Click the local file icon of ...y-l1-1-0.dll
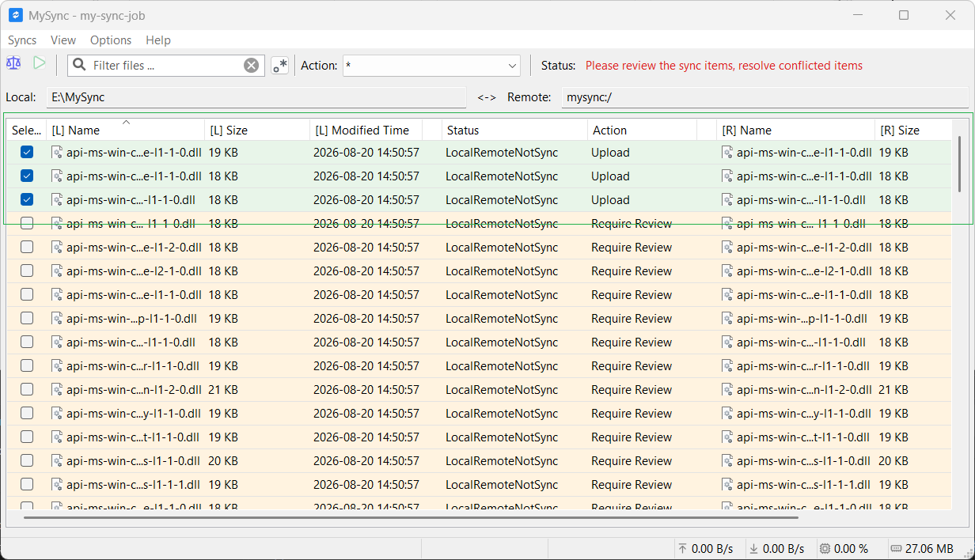The image size is (975, 560). coord(57,414)
